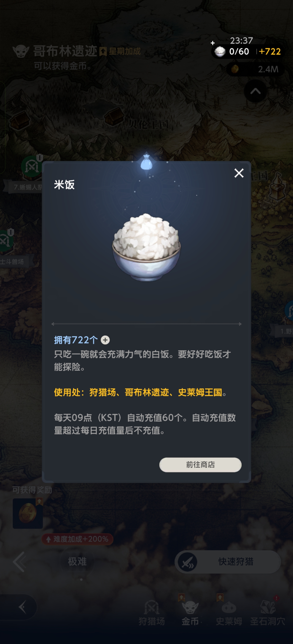
Task: Tap the plus icon beside 拥有722个
Action: point(105,340)
